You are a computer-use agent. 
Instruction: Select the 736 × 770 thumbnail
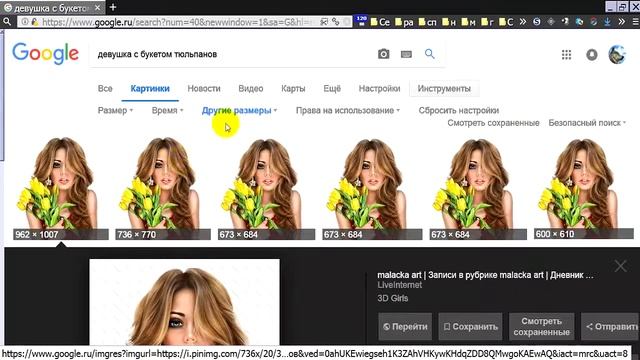(x=163, y=188)
